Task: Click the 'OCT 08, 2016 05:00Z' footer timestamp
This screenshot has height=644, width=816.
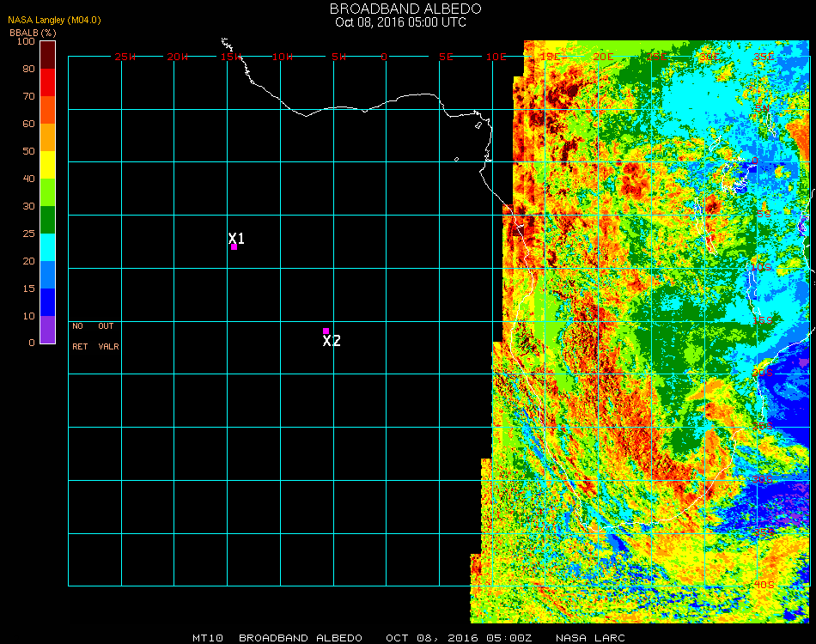Action: (x=459, y=638)
